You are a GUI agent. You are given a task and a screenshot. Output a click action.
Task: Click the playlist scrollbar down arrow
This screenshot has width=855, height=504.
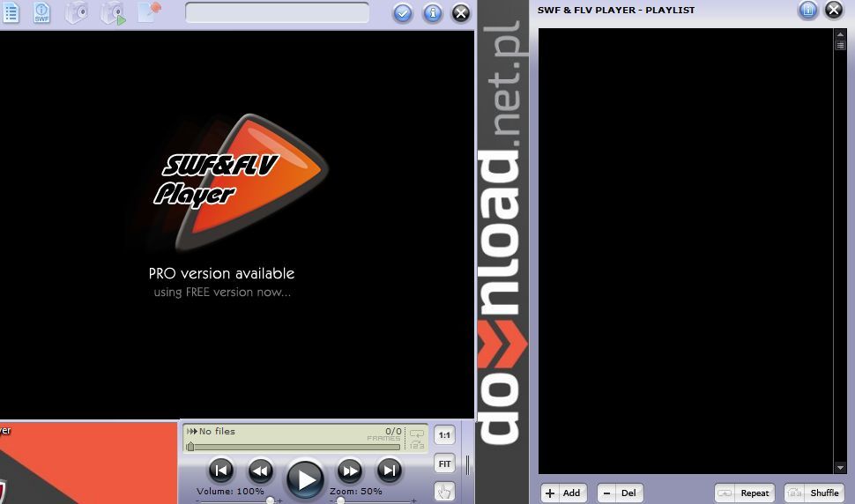pos(840,468)
